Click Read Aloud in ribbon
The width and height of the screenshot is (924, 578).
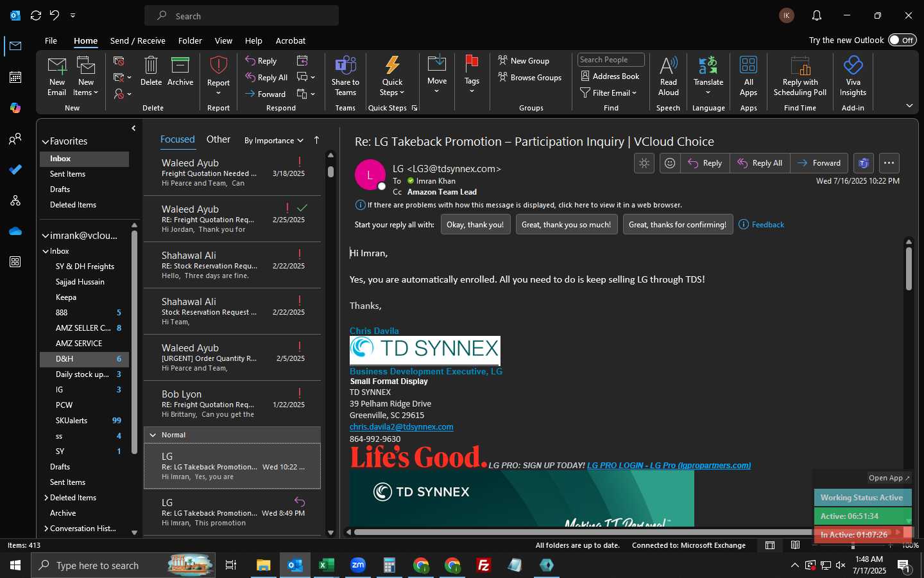tap(668, 76)
